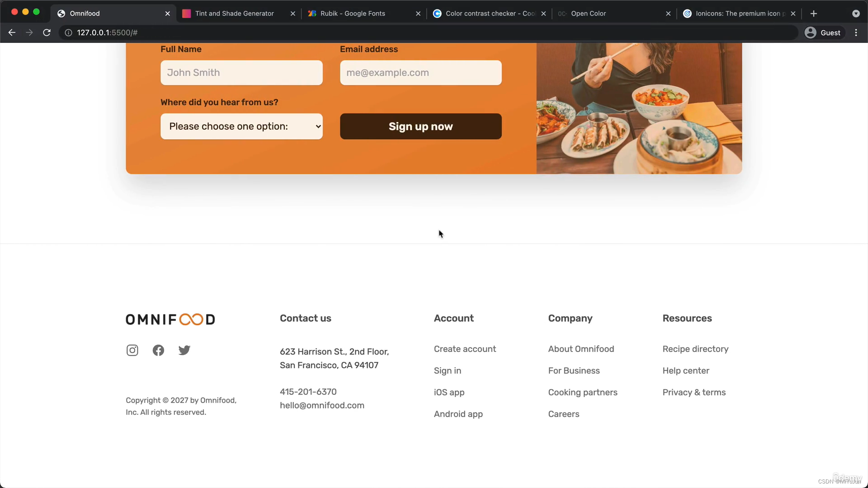Click the Full Name input field

click(241, 73)
